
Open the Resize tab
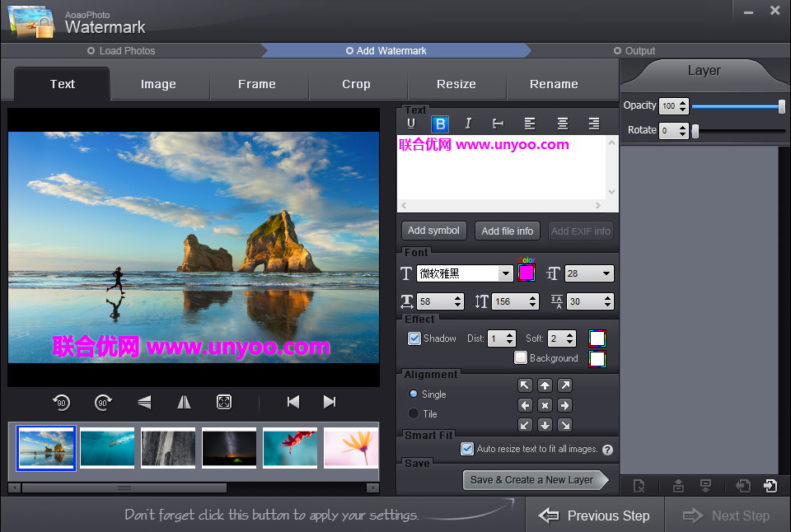pos(456,84)
